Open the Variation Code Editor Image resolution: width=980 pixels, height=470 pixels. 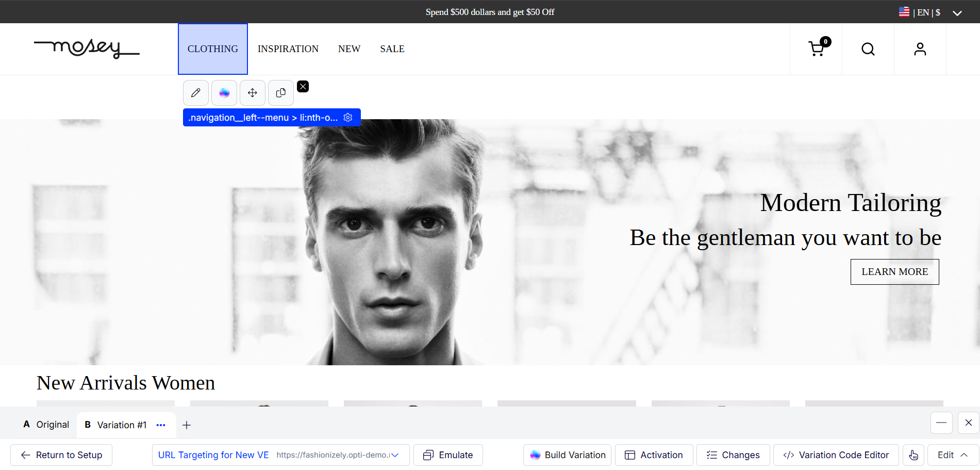click(x=836, y=455)
